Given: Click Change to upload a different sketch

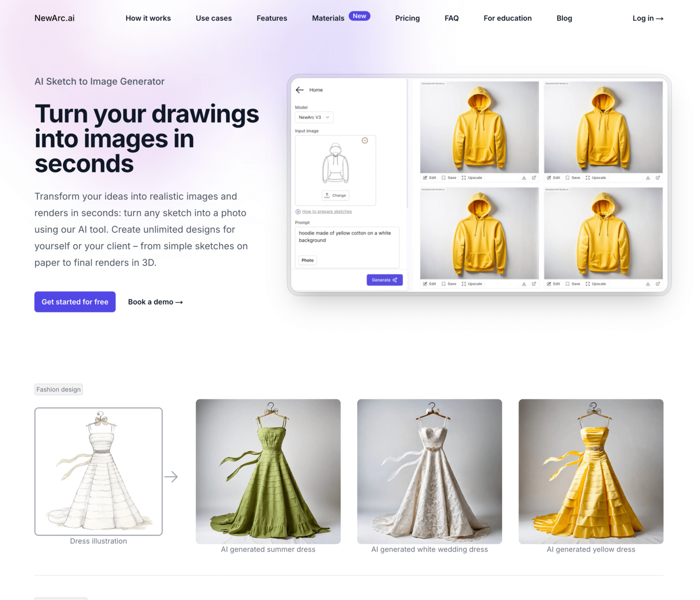Looking at the screenshot, I should point(335,195).
